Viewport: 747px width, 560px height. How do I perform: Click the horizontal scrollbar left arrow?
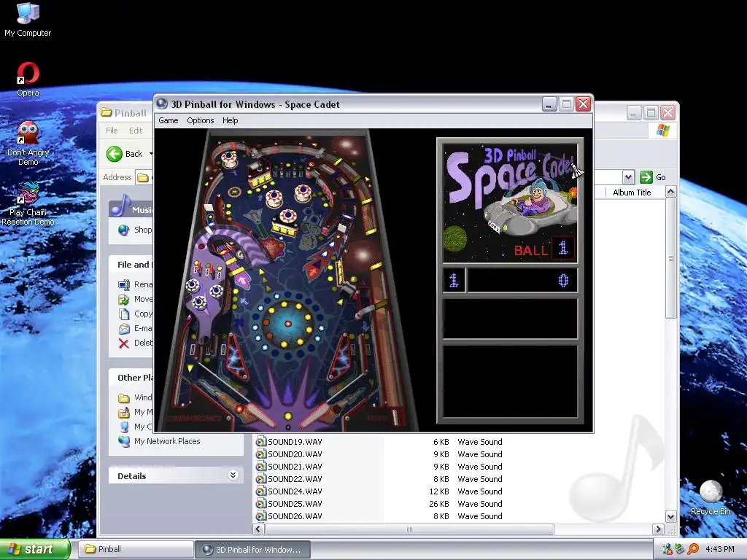click(259, 529)
